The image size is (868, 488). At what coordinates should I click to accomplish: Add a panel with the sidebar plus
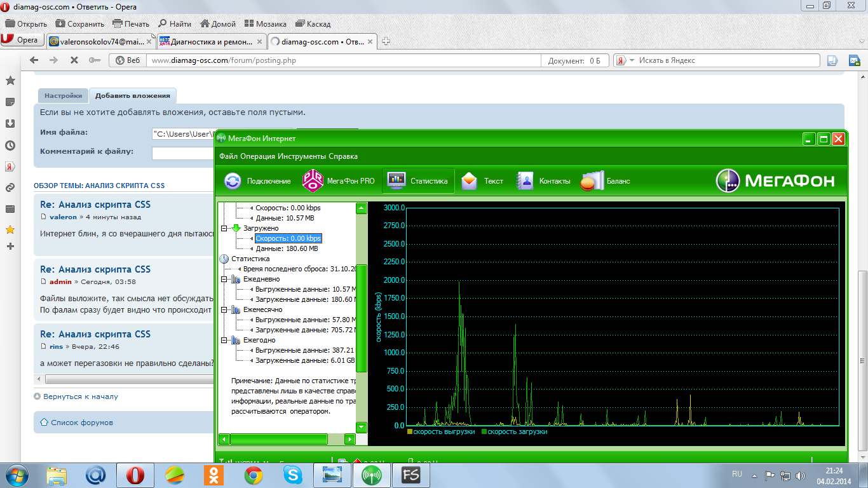coord(10,246)
